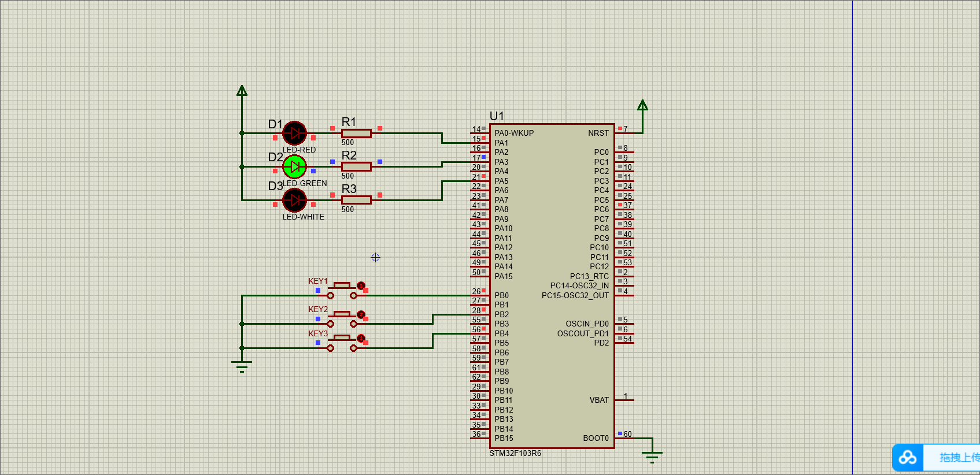Click the BOOT0 pin label
This screenshot has width=980, height=475.
(x=596, y=438)
